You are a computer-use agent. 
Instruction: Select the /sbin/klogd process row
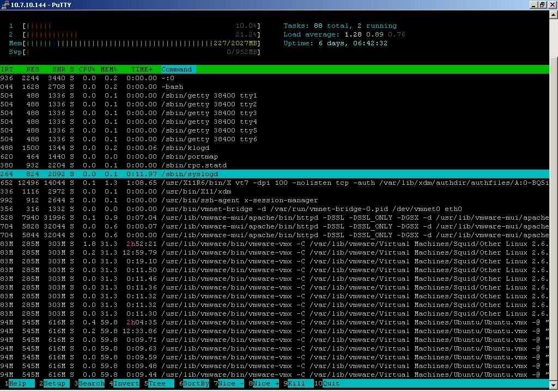275,148
